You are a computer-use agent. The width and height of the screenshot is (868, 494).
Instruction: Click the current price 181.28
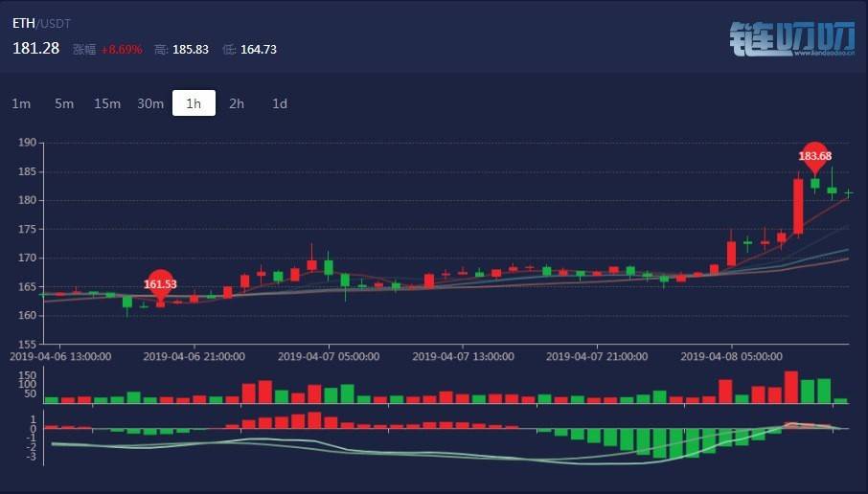[35, 48]
